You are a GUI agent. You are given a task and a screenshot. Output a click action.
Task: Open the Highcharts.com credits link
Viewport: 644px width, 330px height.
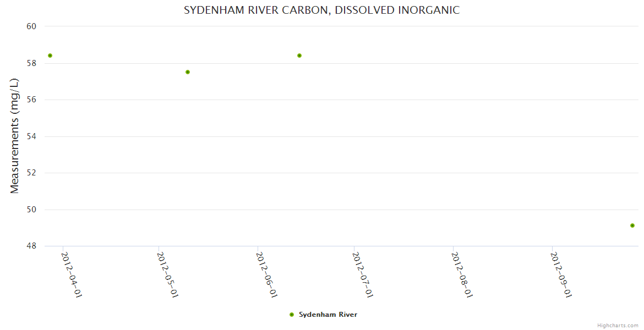click(618, 326)
